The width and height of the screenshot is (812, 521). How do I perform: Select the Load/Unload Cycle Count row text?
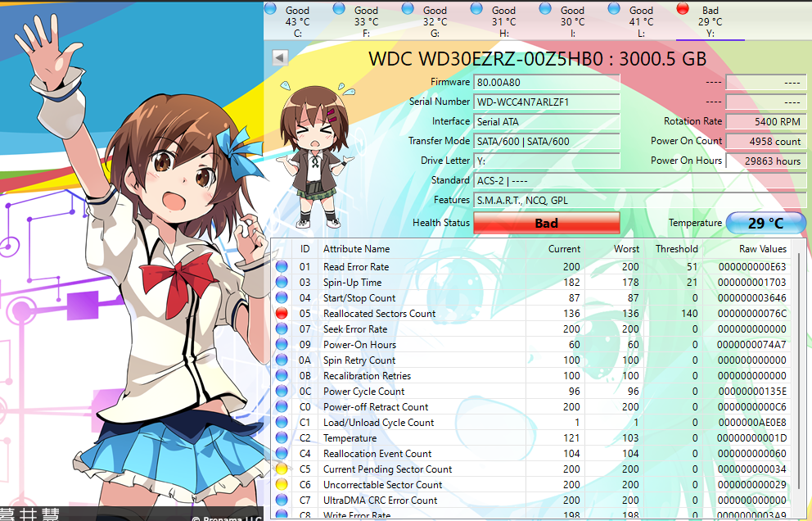(378, 422)
